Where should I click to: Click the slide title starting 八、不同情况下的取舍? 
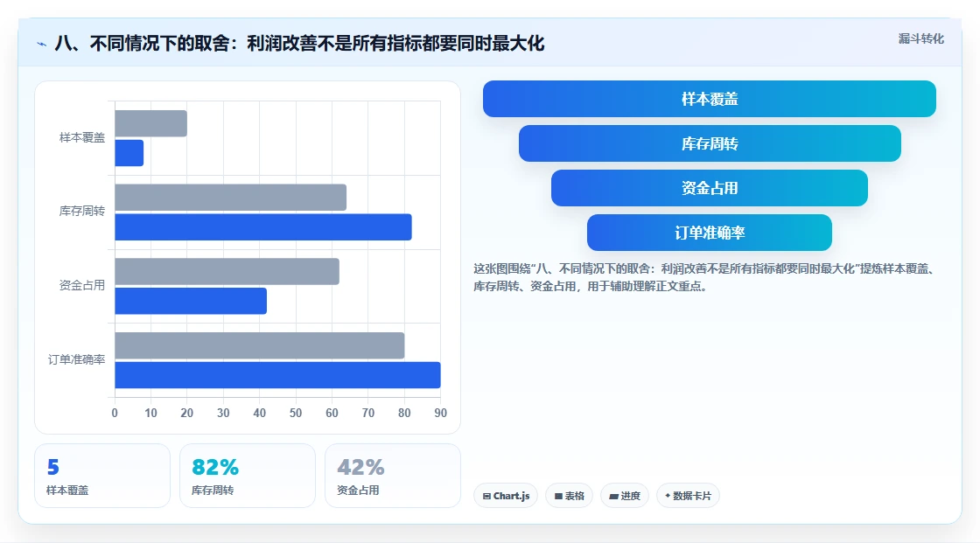point(299,44)
